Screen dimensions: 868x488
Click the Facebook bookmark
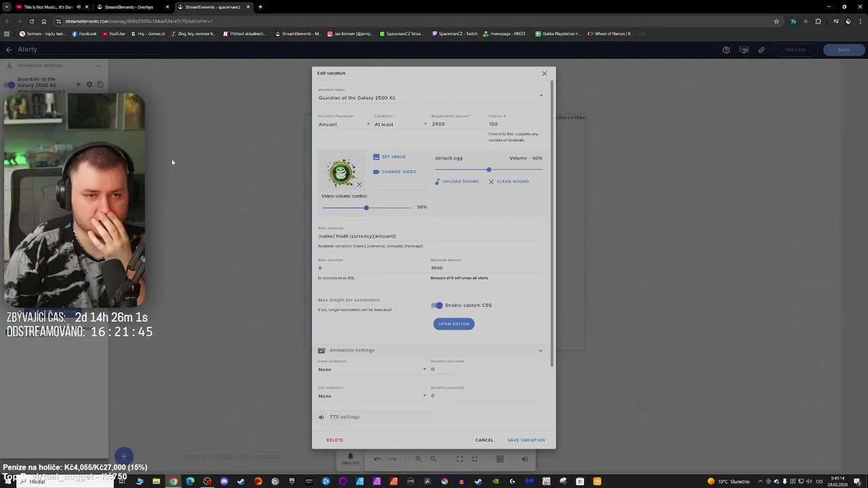pyautogui.click(x=85, y=34)
